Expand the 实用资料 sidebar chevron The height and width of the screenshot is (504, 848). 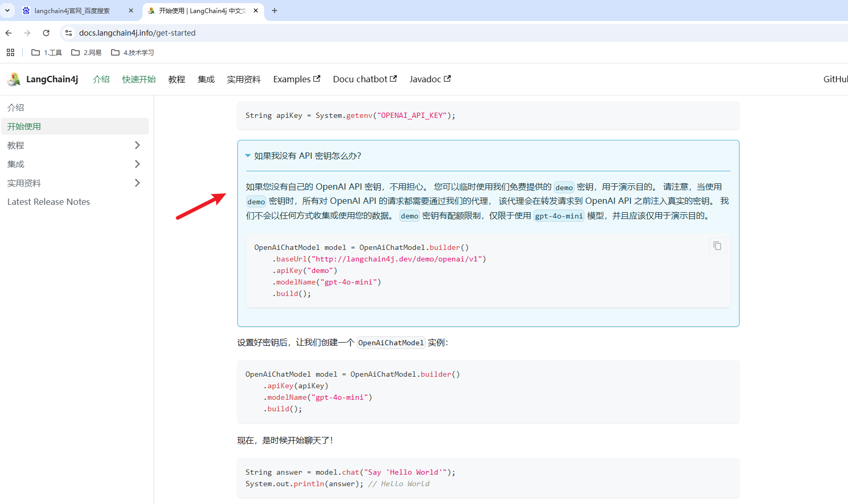pyautogui.click(x=137, y=183)
